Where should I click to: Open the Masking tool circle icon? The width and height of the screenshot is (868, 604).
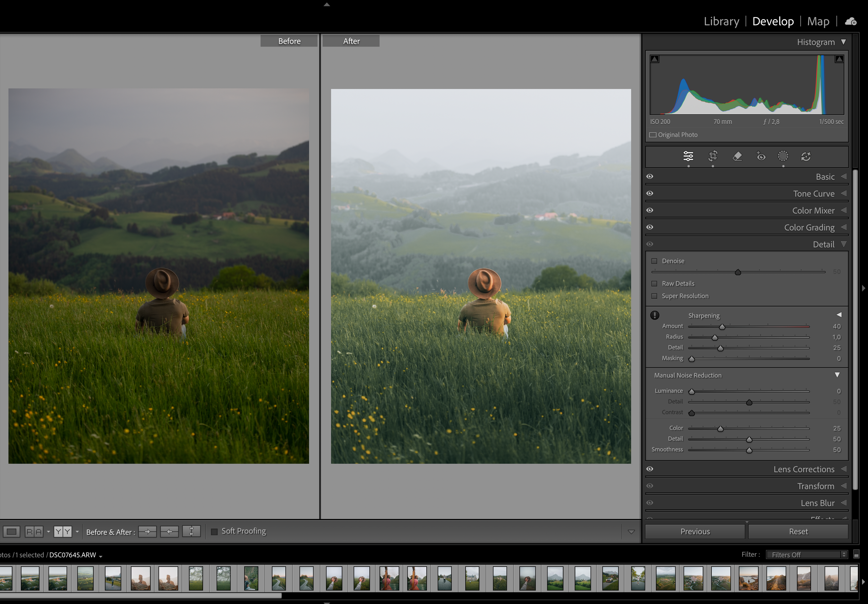(783, 156)
